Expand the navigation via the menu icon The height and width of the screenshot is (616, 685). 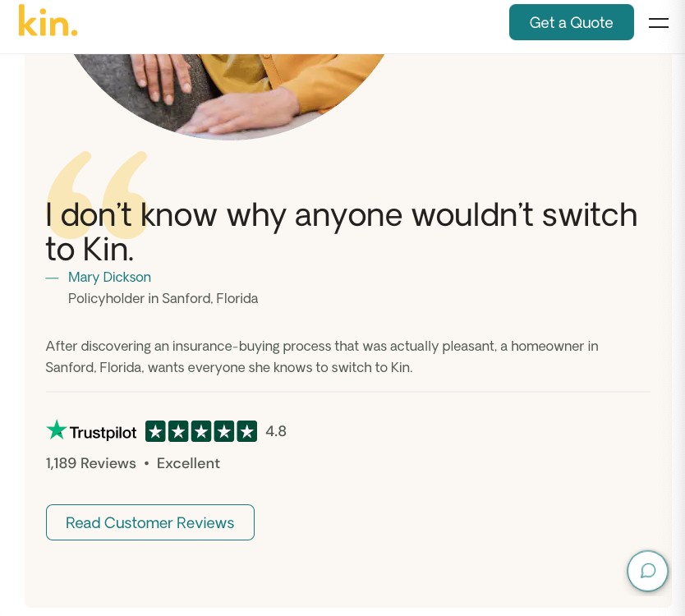(659, 23)
